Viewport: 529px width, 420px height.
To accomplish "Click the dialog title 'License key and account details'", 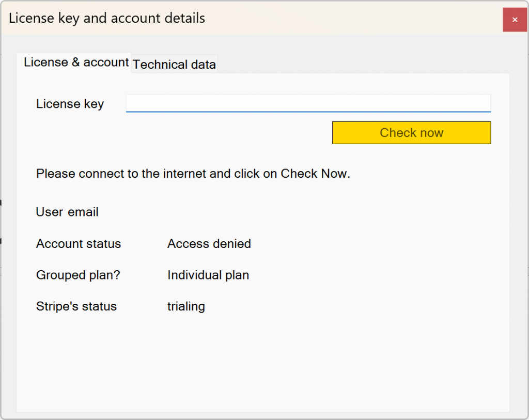I will [x=107, y=19].
